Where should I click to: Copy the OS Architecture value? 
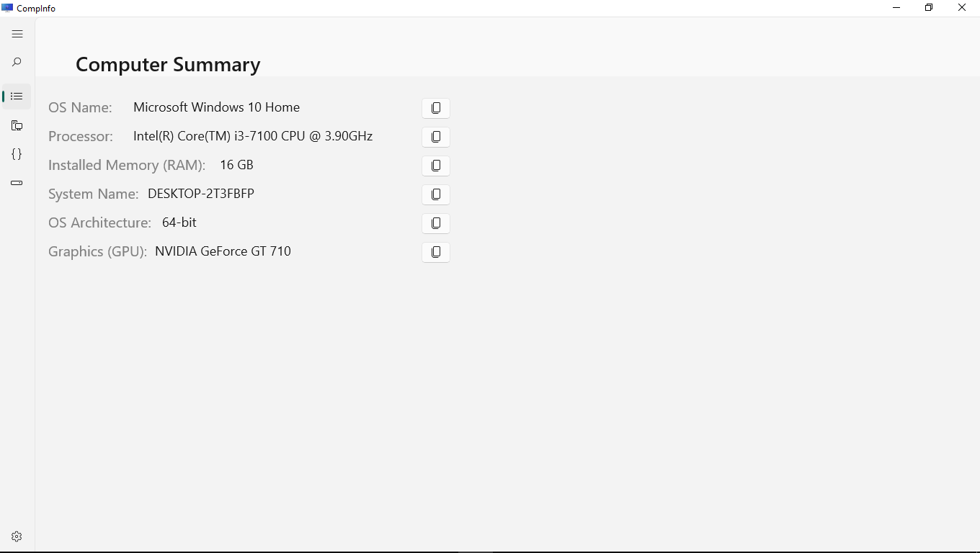click(436, 223)
